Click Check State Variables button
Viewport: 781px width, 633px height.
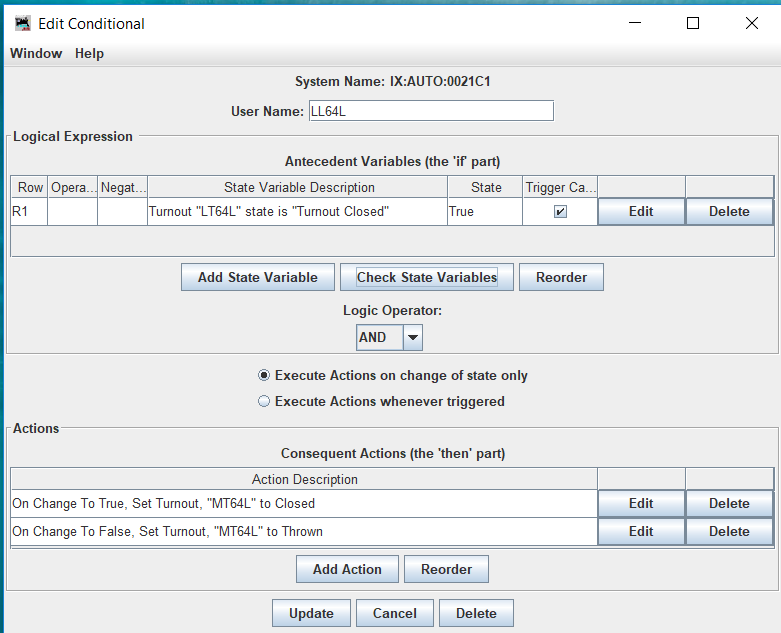(427, 277)
